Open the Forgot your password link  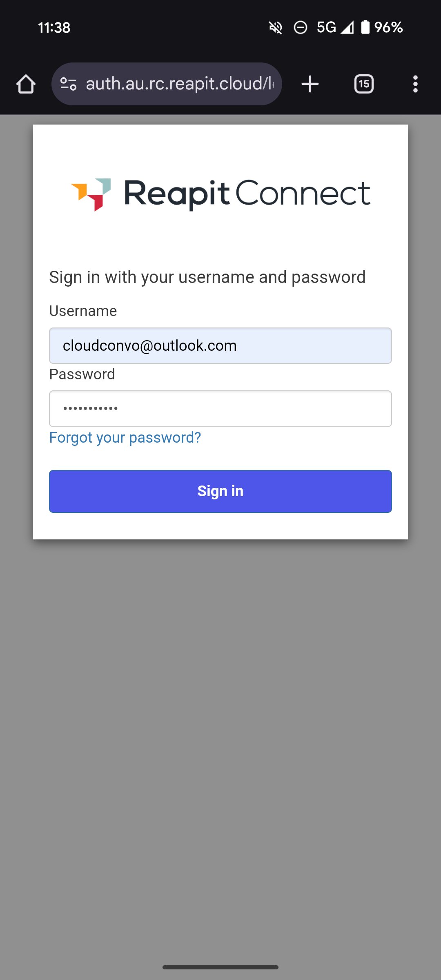coord(125,438)
